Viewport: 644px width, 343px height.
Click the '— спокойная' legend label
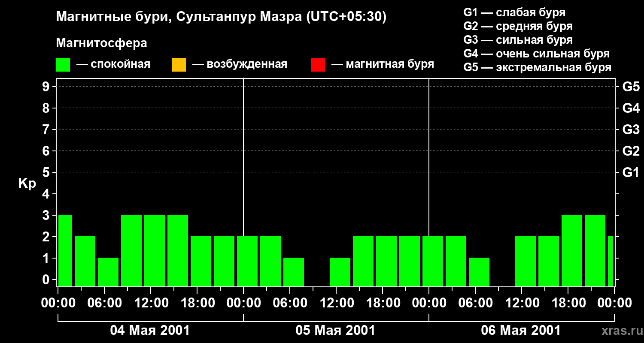(x=113, y=65)
